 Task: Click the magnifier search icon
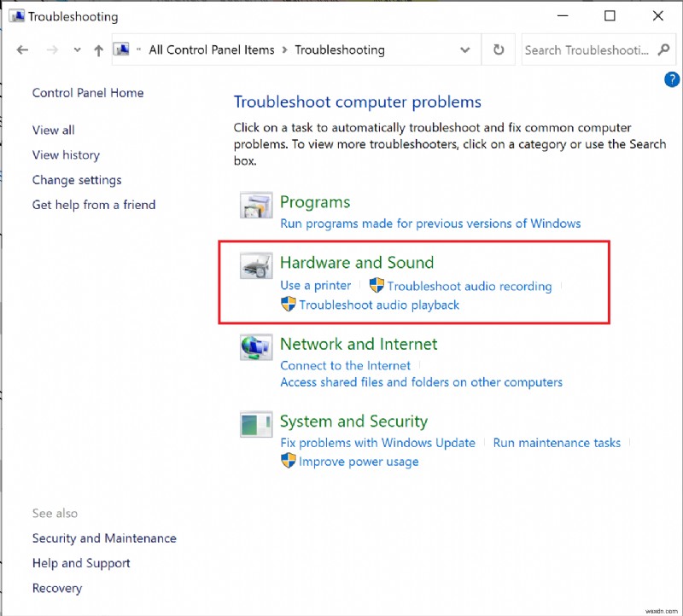(x=663, y=49)
